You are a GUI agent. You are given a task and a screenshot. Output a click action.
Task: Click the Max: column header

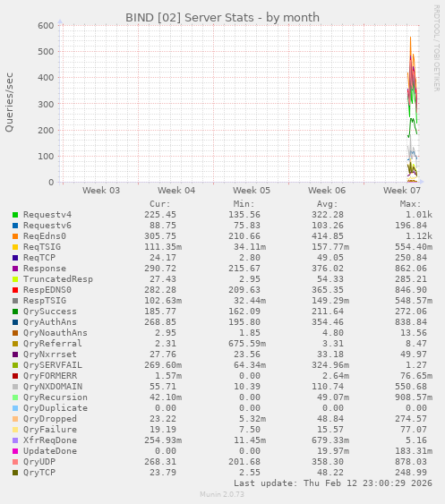411,204
